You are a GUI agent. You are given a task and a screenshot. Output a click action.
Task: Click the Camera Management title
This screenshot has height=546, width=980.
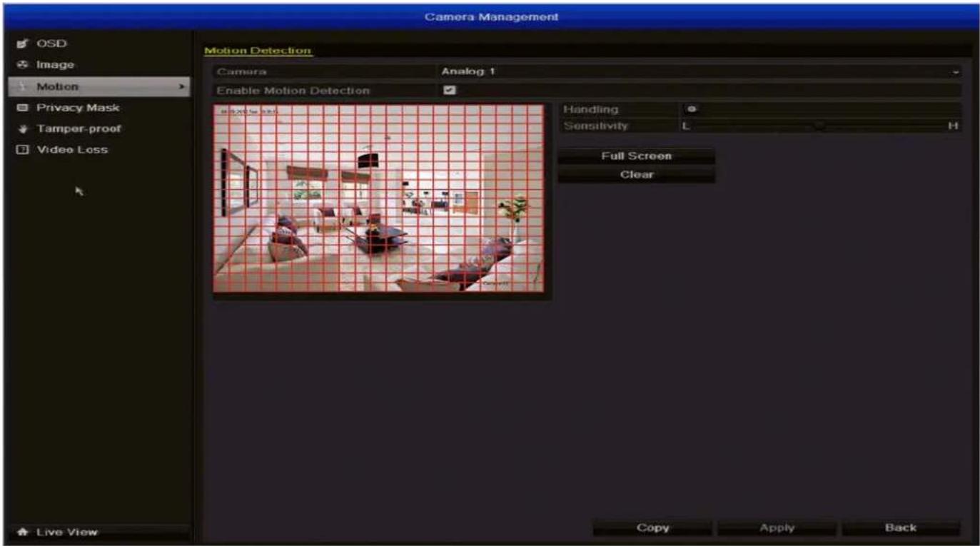[491, 16]
